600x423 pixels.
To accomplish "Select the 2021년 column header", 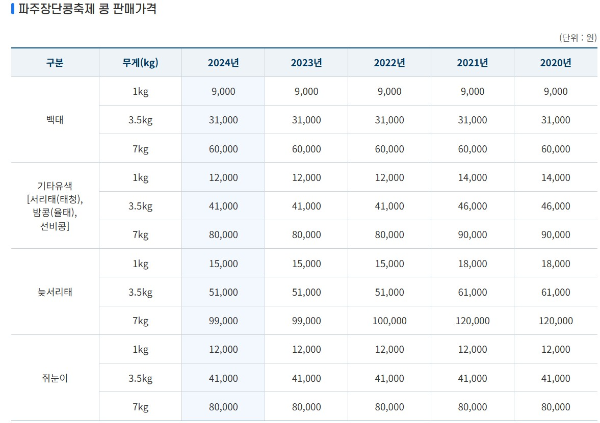I will (x=473, y=63).
